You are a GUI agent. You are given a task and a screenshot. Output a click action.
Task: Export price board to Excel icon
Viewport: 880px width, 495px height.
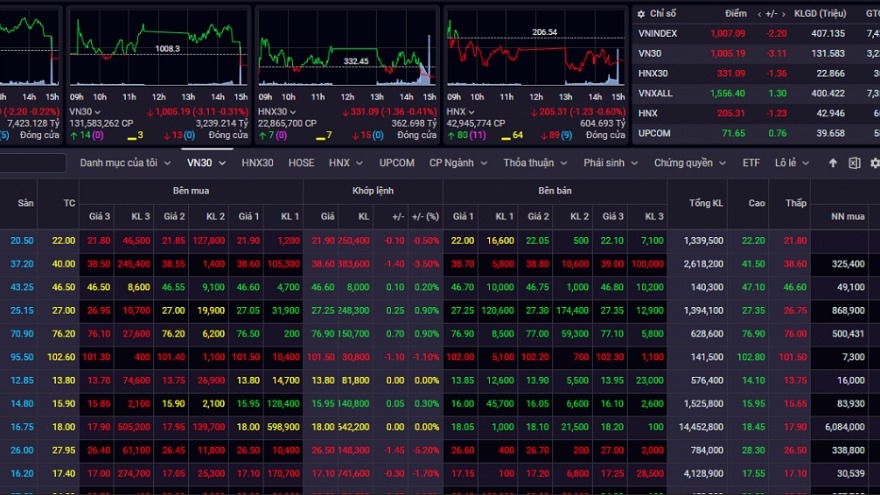pyautogui.click(x=854, y=163)
